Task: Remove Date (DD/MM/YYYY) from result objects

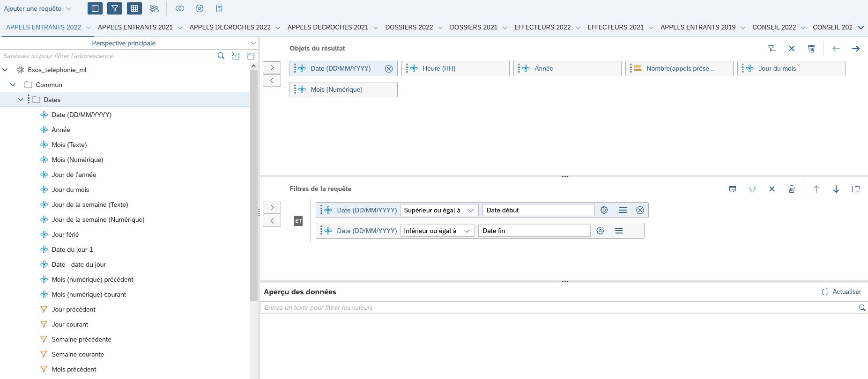Action: (x=389, y=69)
